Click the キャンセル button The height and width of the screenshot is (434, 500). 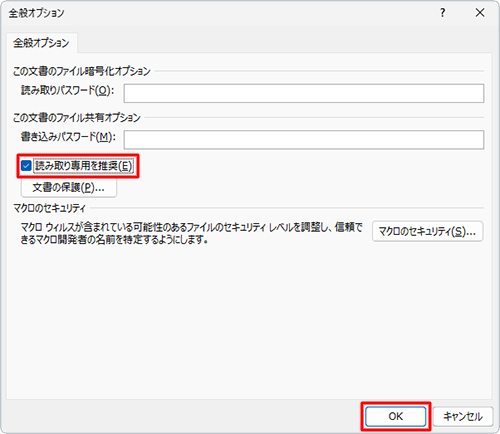click(463, 416)
